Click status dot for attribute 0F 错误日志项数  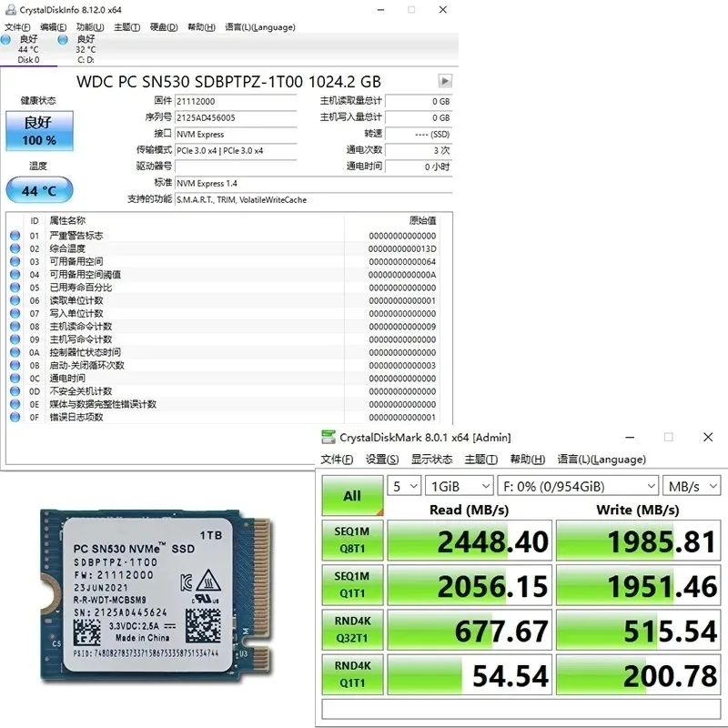[15, 417]
